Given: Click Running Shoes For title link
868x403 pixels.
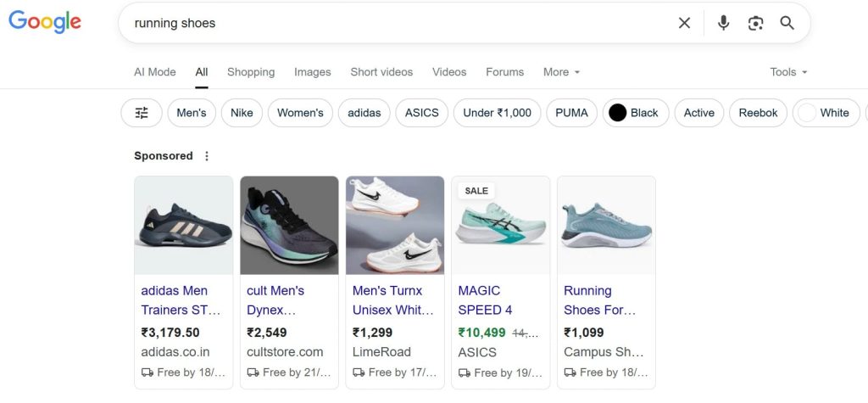Looking at the screenshot, I should pyautogui.click(x=599, y=300).
